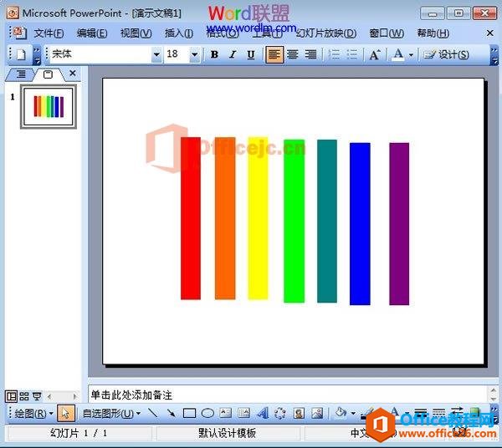
Task: Close the document with menu bar X
Action: point(489,33)
